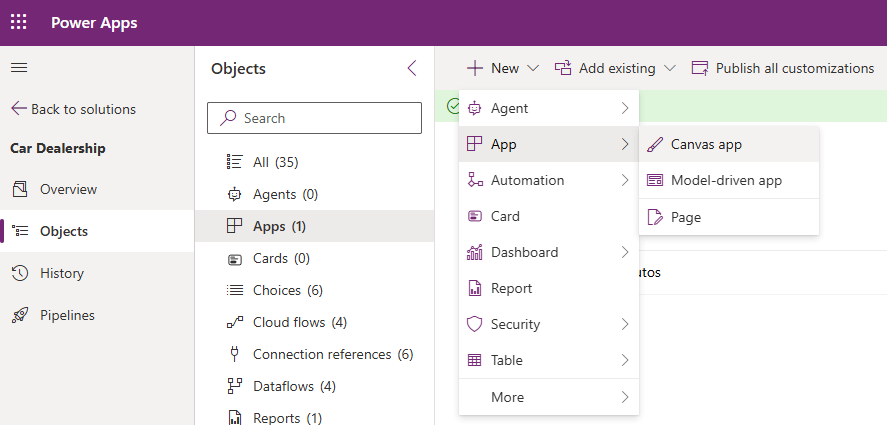Open the app launcher waffle icon

point(19,22)
